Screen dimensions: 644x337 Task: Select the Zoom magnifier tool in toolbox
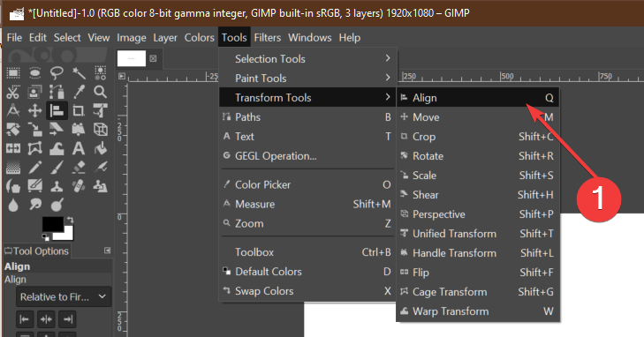100,92
